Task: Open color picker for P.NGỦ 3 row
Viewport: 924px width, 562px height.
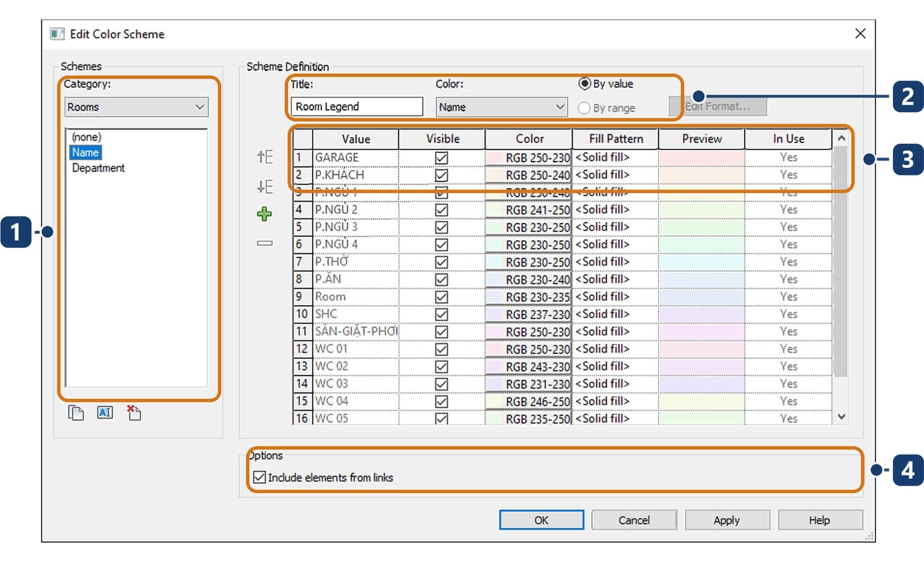Action: (x=528, y=227)
